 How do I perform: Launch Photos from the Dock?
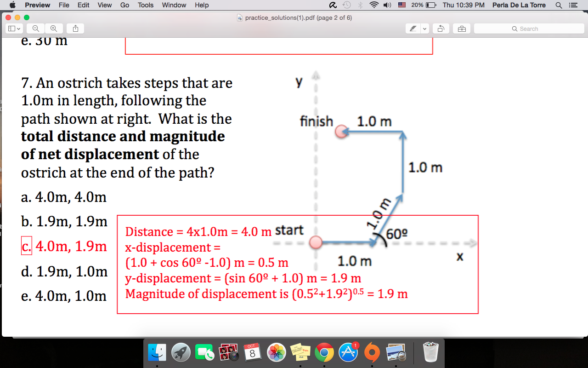tap(277, 352)
